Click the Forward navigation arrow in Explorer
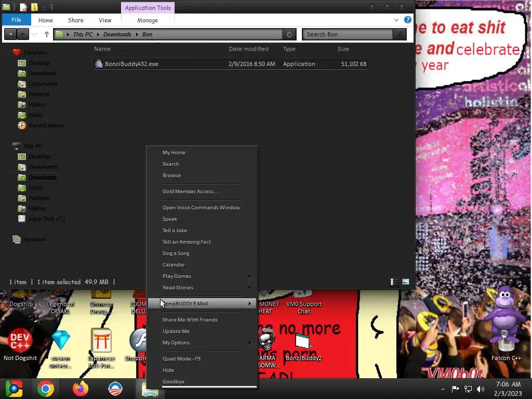 (x=23, y=34)
